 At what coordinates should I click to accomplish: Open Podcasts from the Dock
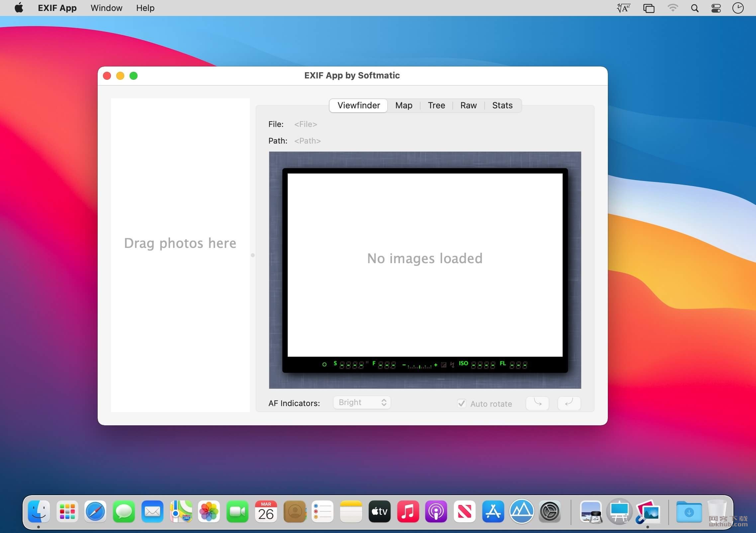436,511
